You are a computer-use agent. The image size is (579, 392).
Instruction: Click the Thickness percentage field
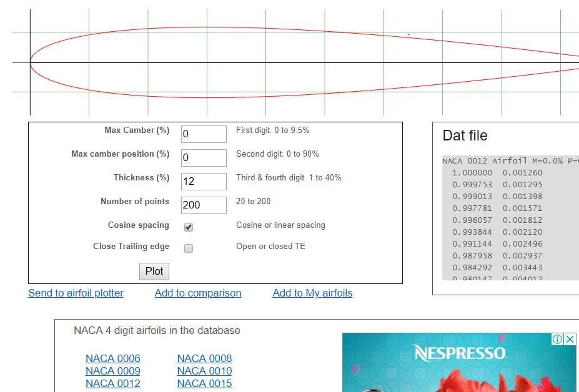(203, 181)
